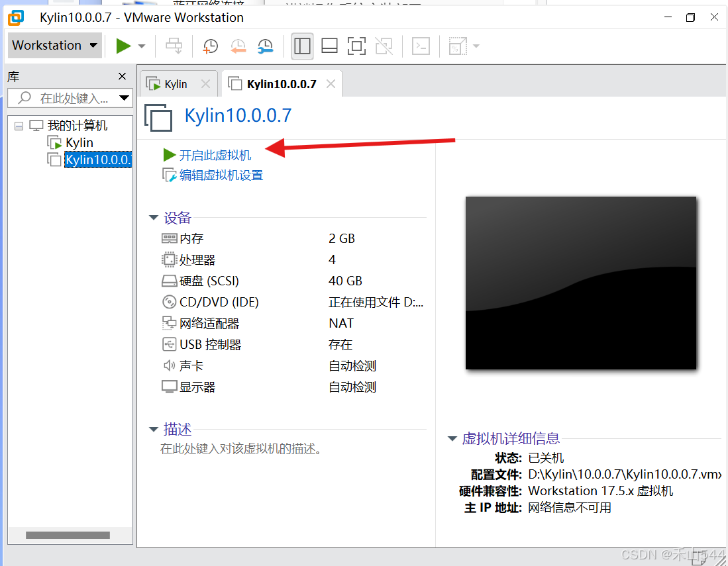Close the Kylin tab

(205, 84)
